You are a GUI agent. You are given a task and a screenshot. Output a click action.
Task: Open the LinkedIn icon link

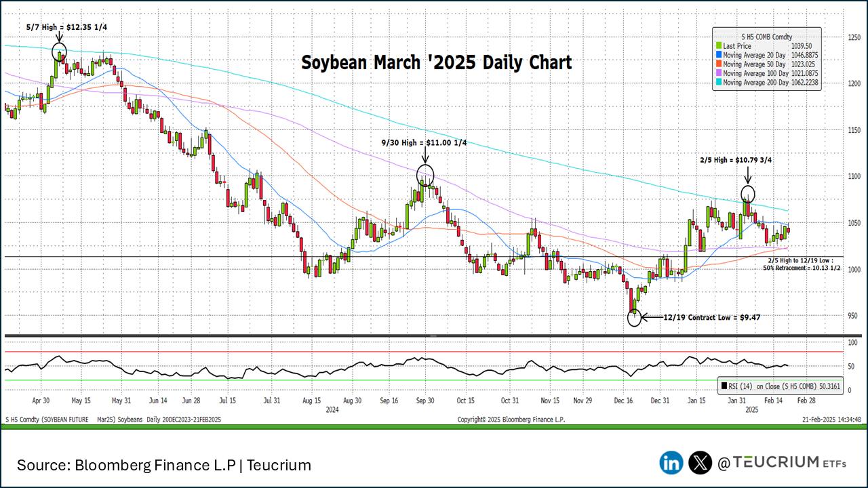(x=671, y=463)
